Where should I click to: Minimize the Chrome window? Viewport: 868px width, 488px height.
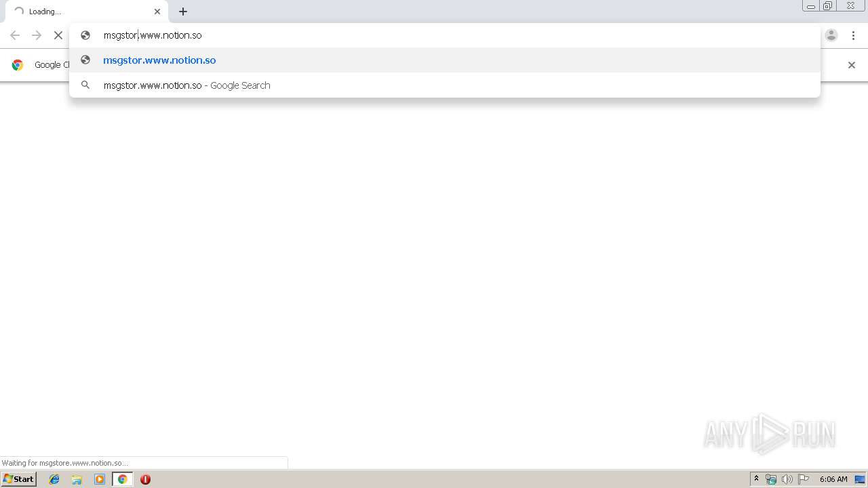810,6
